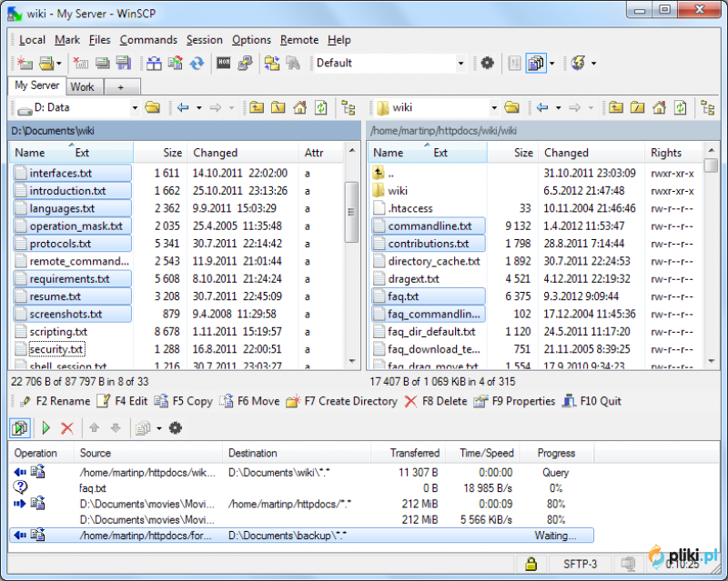
Task: Open the remote wiki directory dropdown
Action: click(494, 107)
